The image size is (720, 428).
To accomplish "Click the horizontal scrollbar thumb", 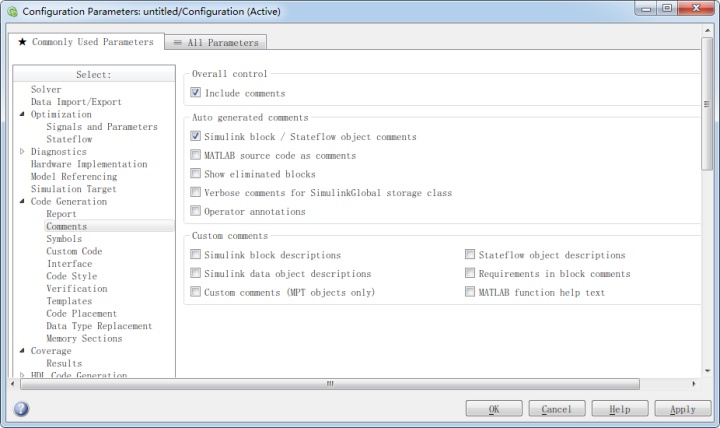I will click(x=330, y=383).
